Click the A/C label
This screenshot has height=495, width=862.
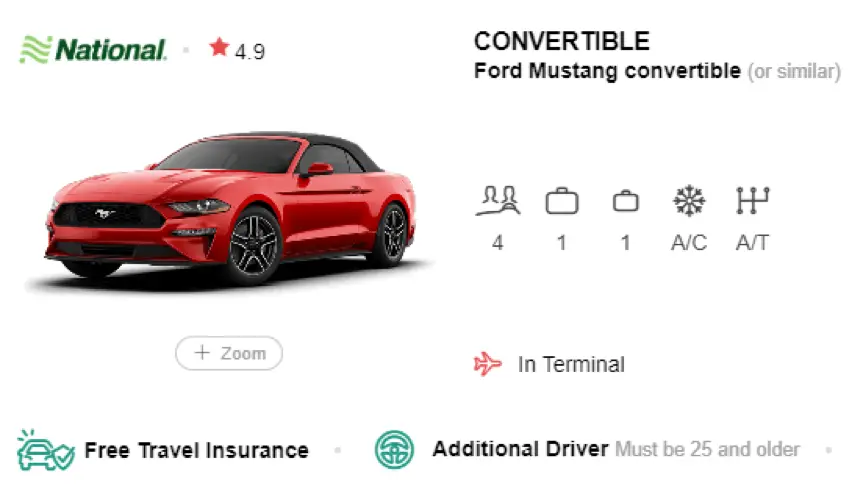click(x=689, y=243)
